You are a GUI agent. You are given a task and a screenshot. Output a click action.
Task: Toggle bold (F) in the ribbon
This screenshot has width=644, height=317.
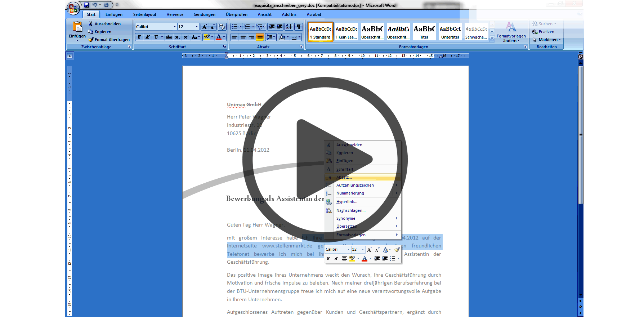(139, 37)
